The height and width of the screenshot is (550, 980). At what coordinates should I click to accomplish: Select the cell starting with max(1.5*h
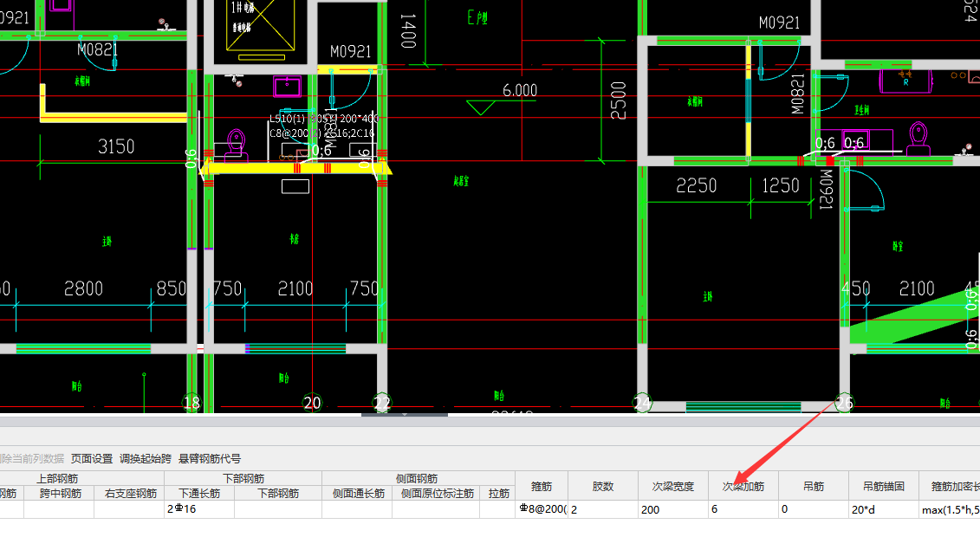click(950, 509)
